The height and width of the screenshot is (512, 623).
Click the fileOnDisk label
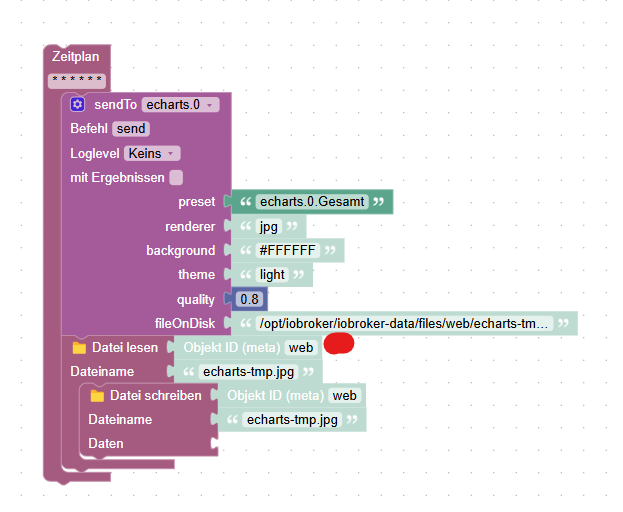[185, 323]
